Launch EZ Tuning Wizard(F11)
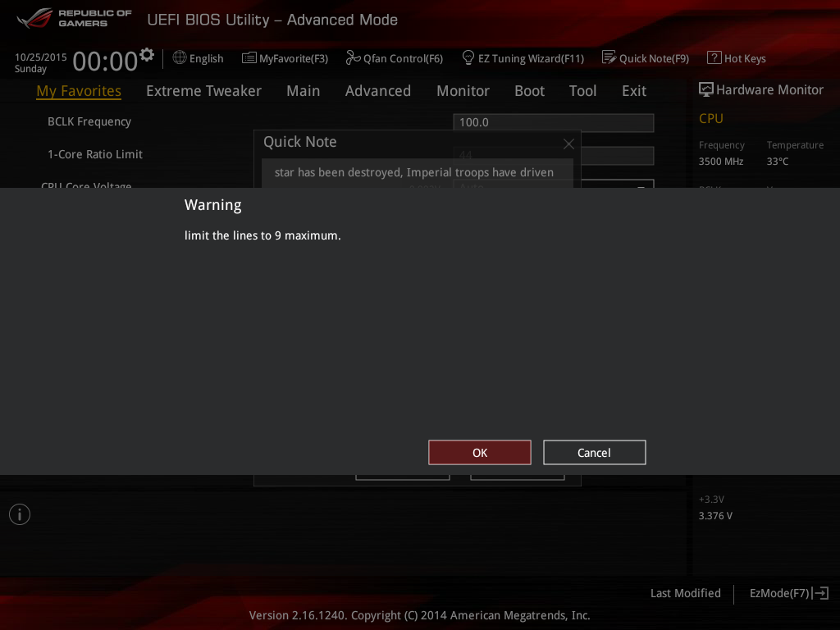 tap(523, 58)
